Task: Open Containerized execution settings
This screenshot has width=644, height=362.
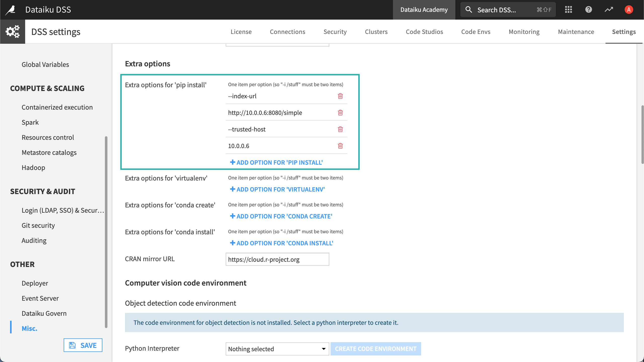Action: coord(57,107)
